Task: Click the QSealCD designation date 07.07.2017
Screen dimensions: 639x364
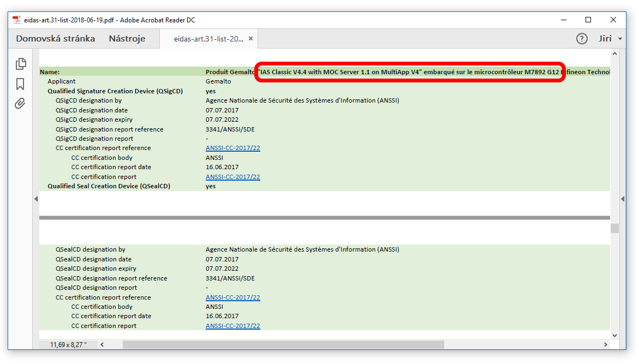Action: [222, 259]
